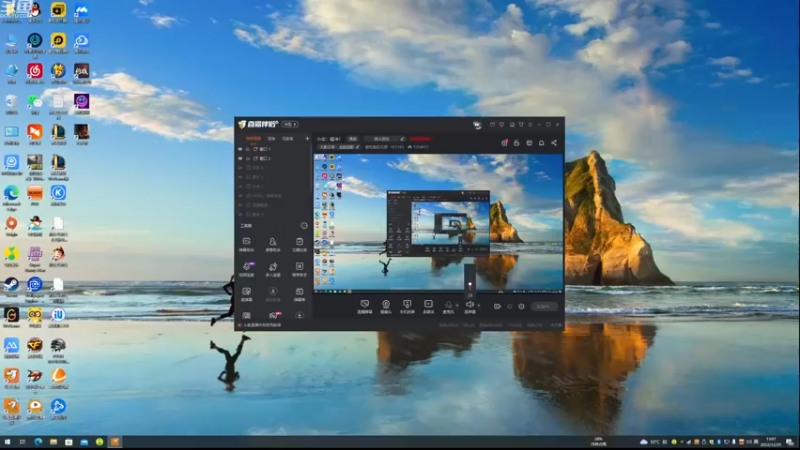
Task: Click the record video camera icon
Action: [497, 307]
